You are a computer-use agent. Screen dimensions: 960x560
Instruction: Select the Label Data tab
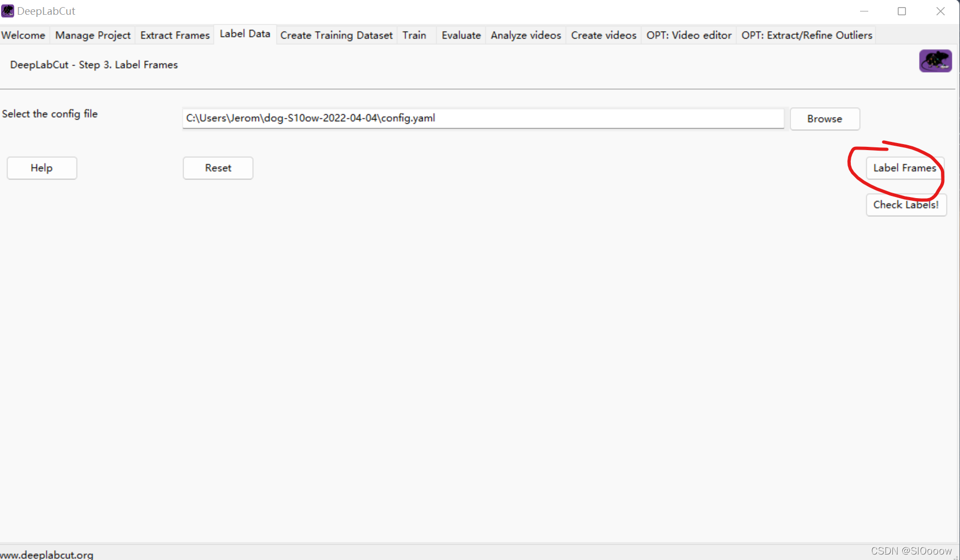[x=245, y=34]
